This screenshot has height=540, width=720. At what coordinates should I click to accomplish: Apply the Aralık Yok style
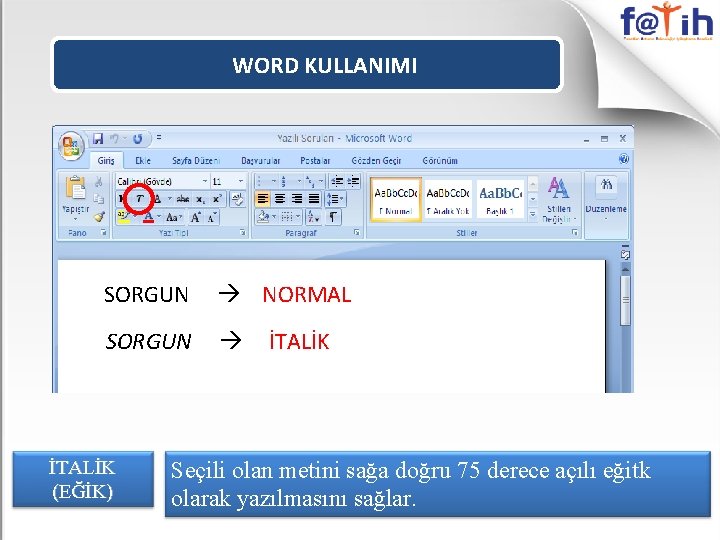(448, 200)
